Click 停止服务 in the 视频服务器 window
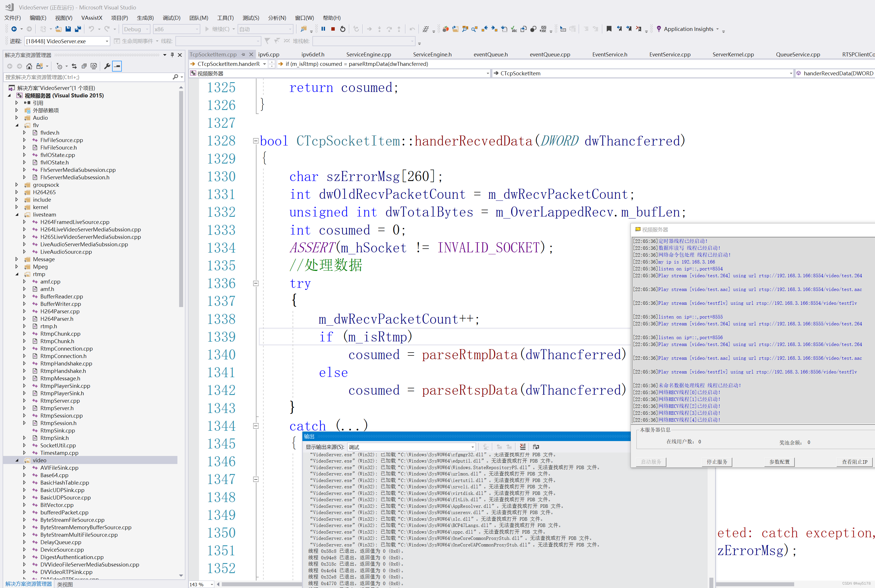This screenshot has width=875, height=588. pyautogui.click(x=717, y=462)
